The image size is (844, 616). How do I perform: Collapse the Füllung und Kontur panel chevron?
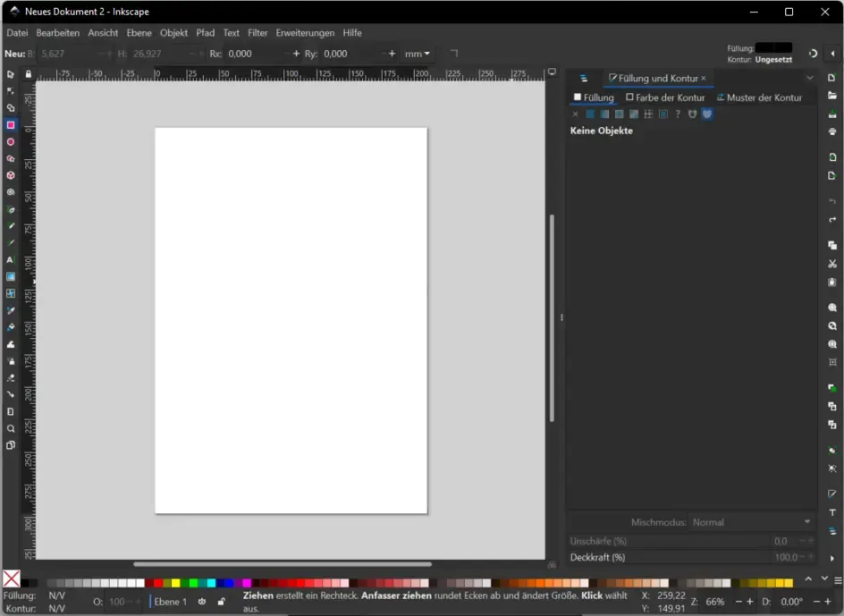click(809, 78)
